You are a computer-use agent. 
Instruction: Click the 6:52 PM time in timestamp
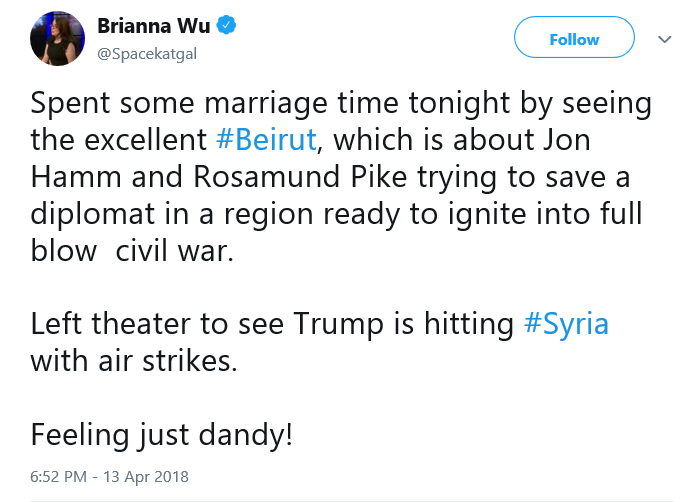58,476
